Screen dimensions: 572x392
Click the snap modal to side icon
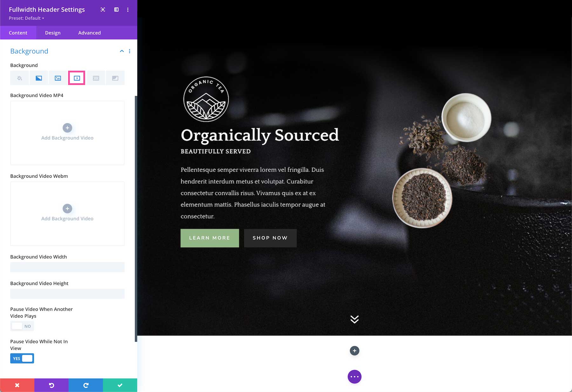point(116,10)
